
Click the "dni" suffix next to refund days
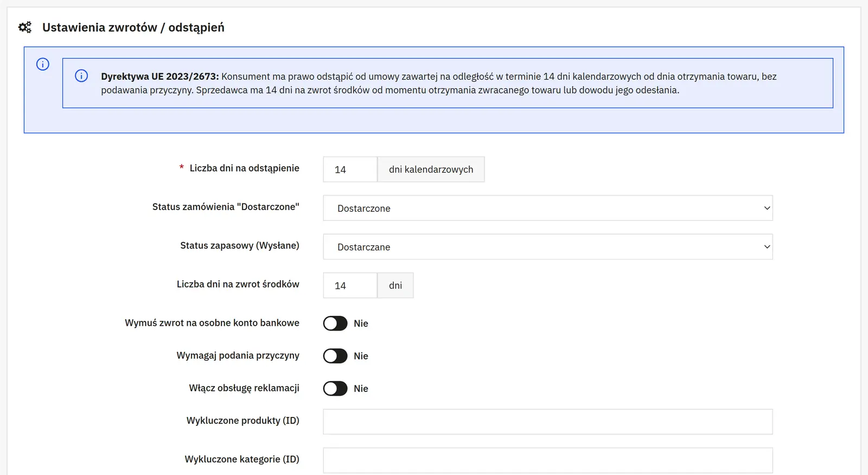pos(395,286)
